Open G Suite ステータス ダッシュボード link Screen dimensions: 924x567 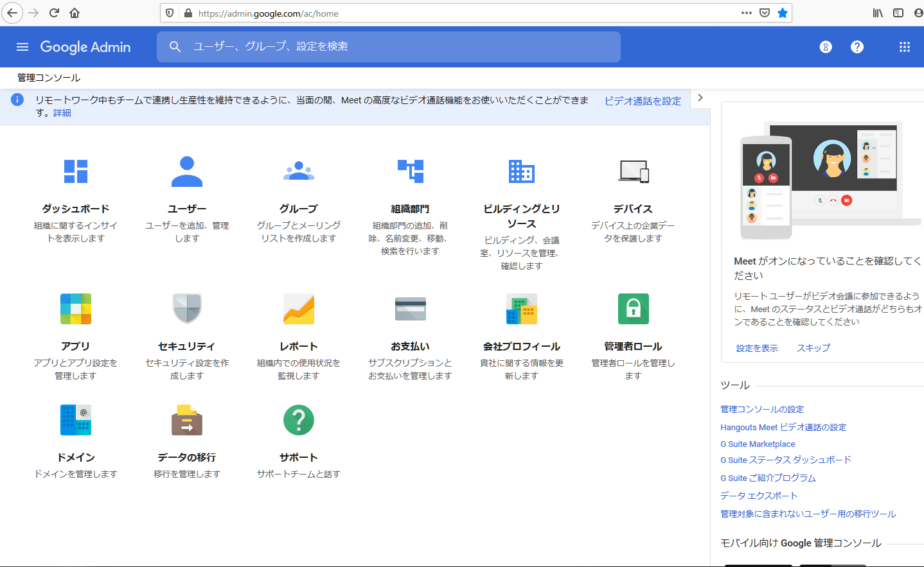coord(786,460)
